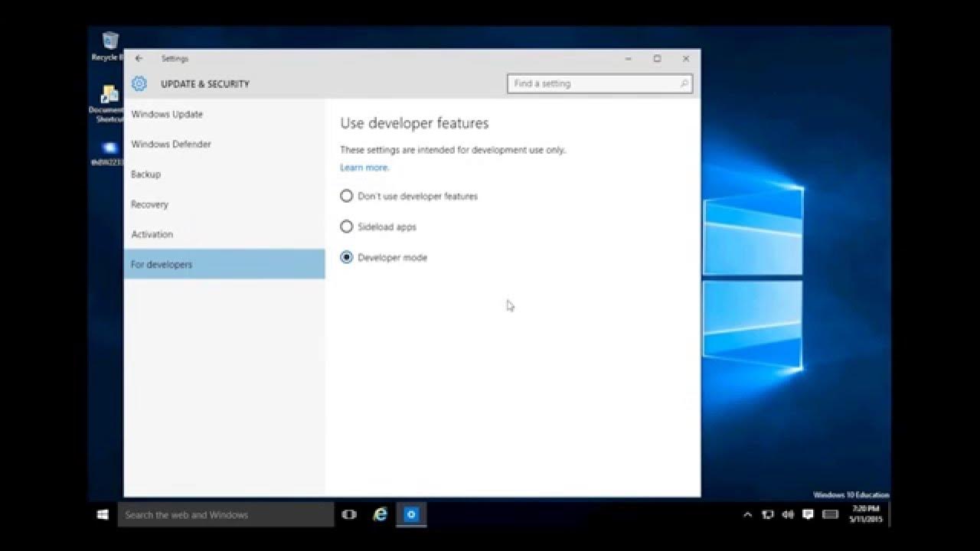Maximize the Settings window
The image size is (980, 551).
click(x=657, y=58)
